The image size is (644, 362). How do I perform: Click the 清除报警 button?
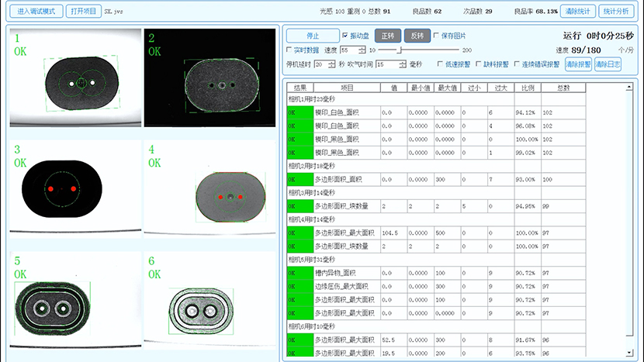point(578,64)
